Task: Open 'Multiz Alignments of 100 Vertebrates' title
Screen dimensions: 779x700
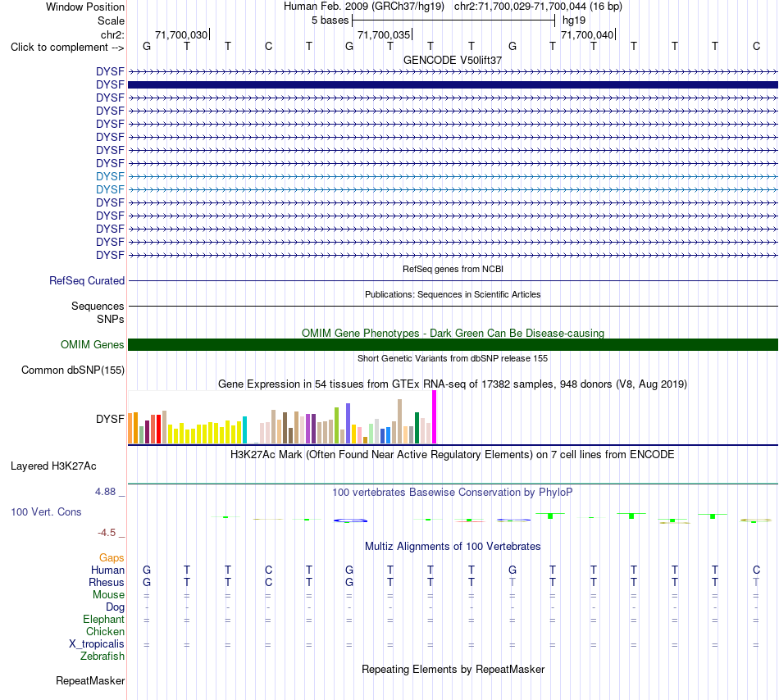Action: (x=453, y=547)
